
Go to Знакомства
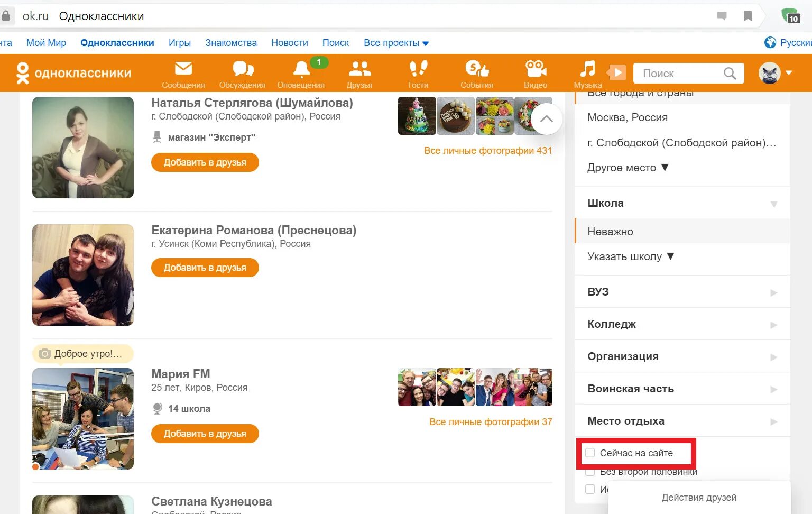pyautogui.click(x=231, y=43)
